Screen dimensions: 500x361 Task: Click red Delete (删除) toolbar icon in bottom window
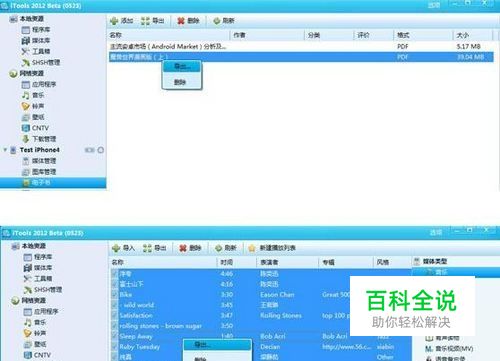pyautogui.click(x=183, y=248)
